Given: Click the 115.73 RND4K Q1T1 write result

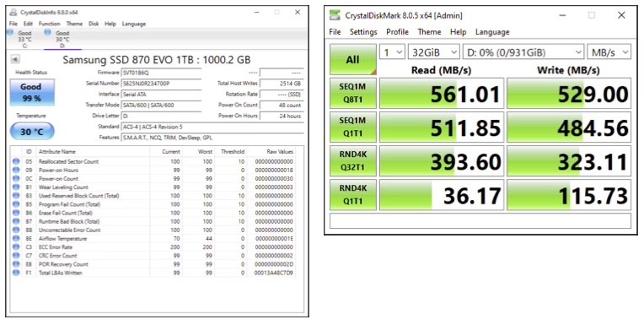Looking at the screenshot, I should [x=569, y=195].
